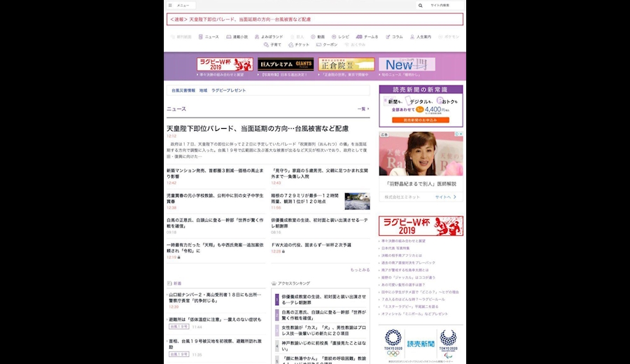630x364 pixels.
Task: Select コラム in the navigation bar
Action: pos(394,36)
